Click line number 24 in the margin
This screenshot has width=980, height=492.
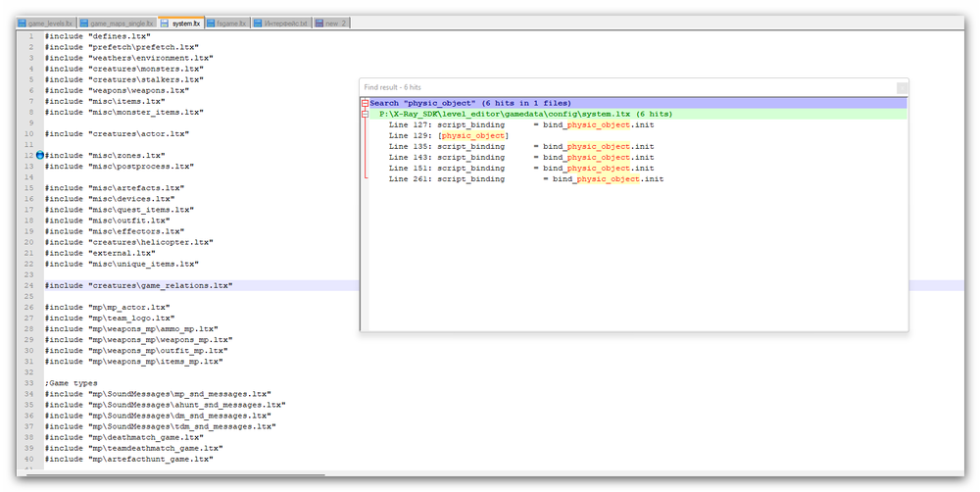pos(30,285)
